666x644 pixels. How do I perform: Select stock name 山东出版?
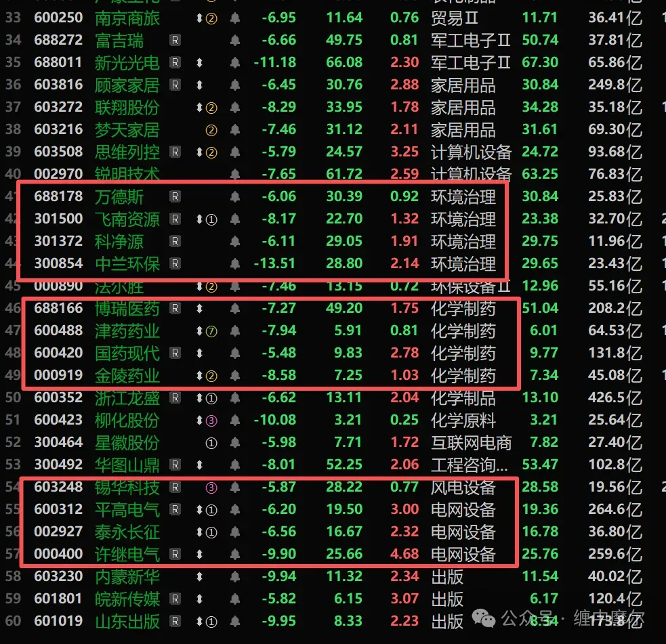click(127, 622)
